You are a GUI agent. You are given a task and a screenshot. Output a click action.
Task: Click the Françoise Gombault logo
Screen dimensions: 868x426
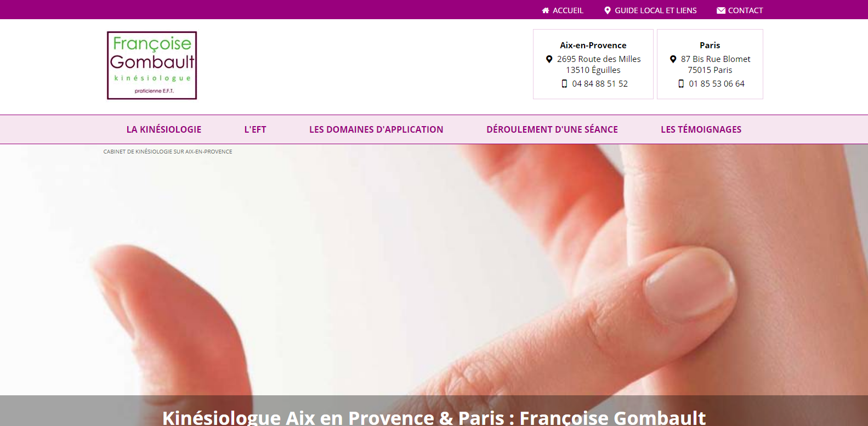152,65
